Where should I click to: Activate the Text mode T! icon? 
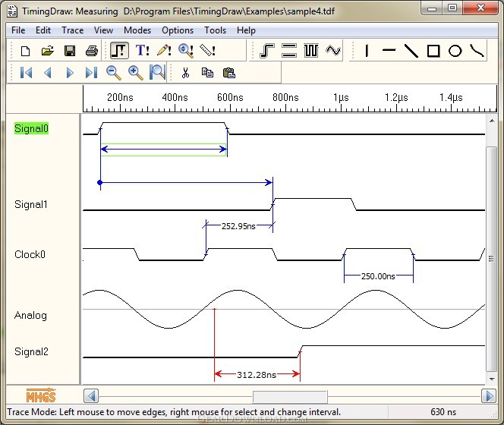tap(142, 51)
